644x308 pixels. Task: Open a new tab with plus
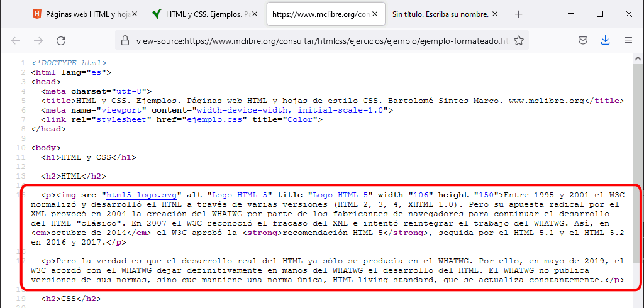click(518, 14)
